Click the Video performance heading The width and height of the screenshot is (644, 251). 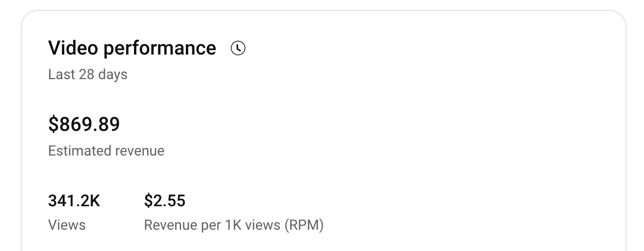coord(132,48)
